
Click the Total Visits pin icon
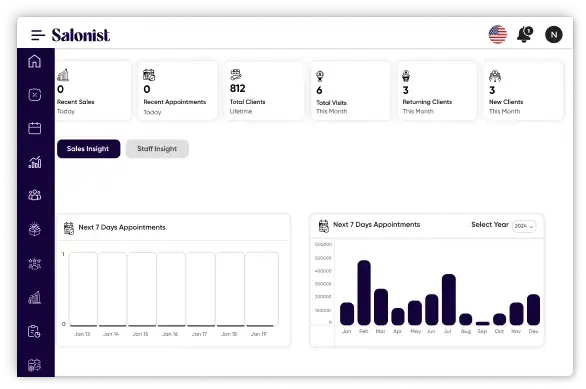320,76
